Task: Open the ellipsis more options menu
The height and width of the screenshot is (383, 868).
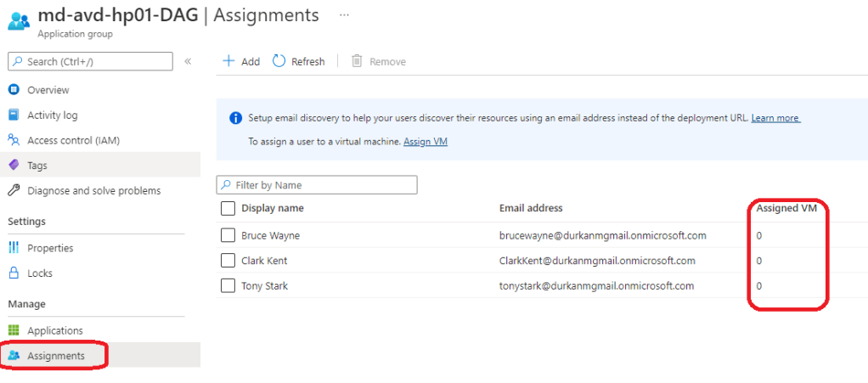Action: click(344, 15)
